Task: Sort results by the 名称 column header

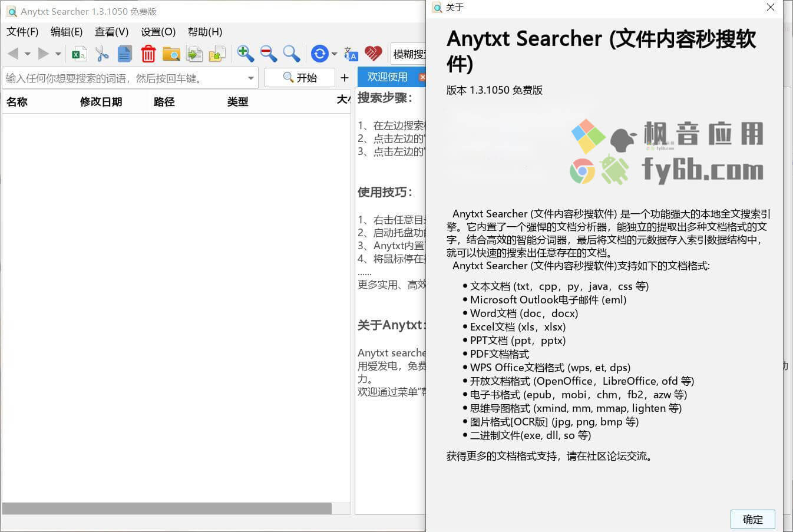Action: tap(17, 102)
